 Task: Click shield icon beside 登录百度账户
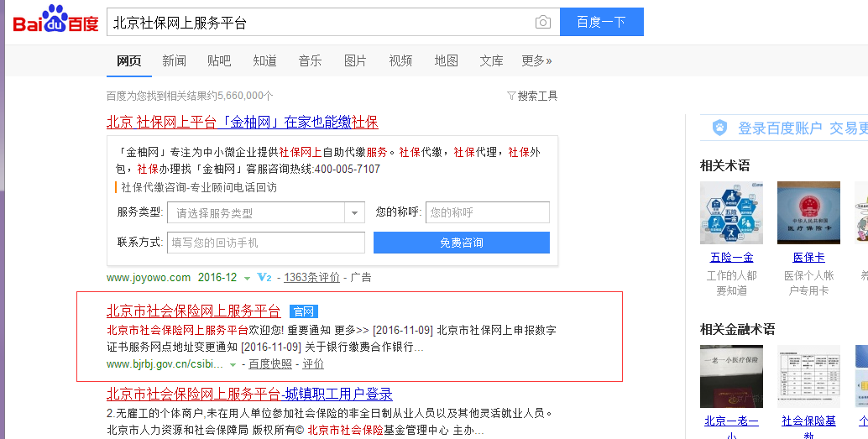point(719,128)
